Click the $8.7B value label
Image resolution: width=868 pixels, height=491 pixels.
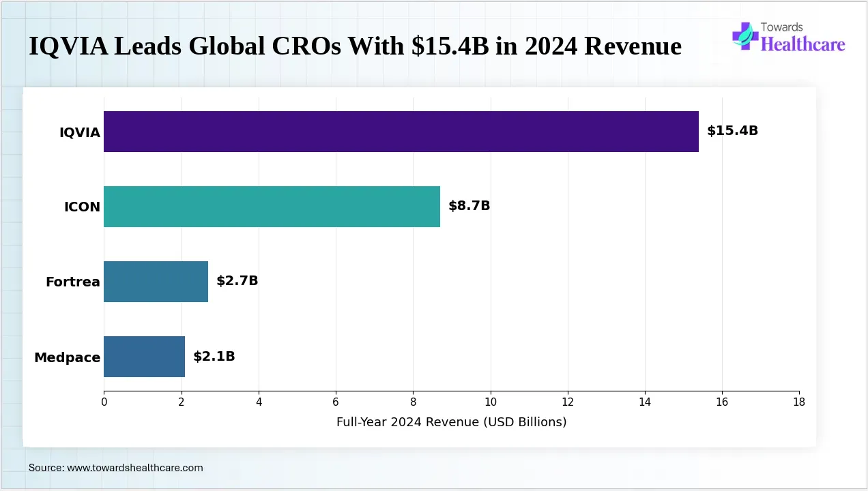coord(469,206)
